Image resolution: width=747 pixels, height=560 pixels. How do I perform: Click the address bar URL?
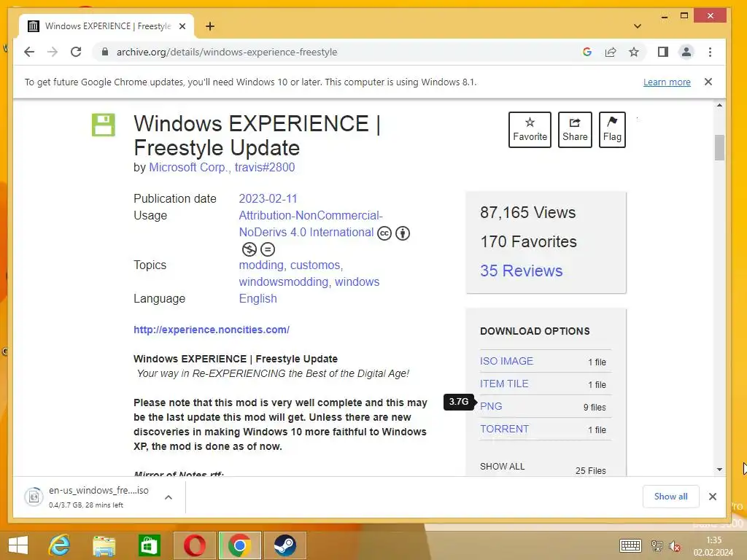(x=227, y=52)
